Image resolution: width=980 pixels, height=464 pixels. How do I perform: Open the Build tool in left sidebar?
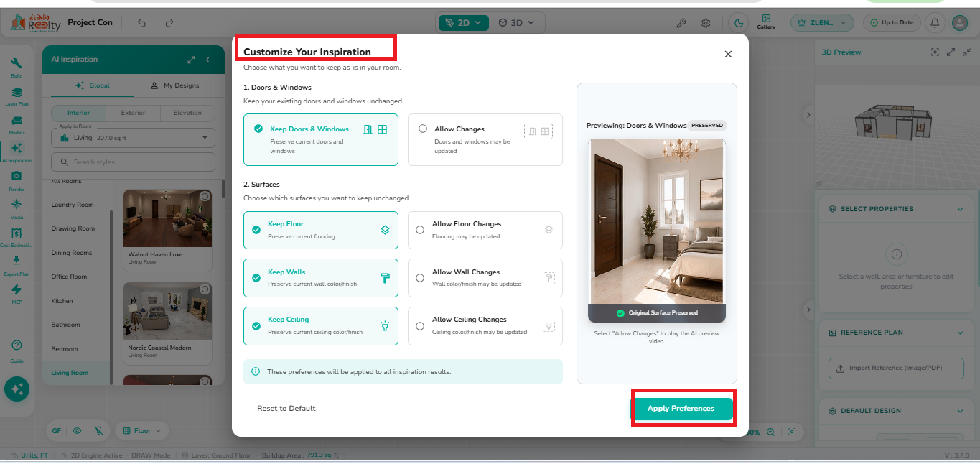click(17, 66)
